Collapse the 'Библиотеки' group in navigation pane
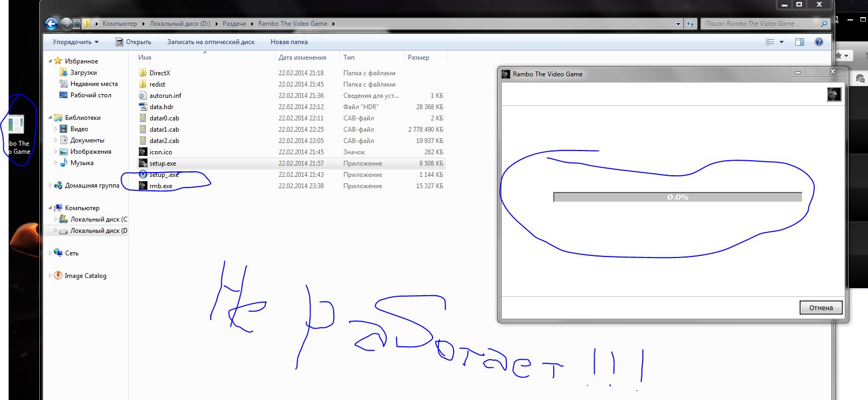Screen dimensions: 868x400 point(50,118)
